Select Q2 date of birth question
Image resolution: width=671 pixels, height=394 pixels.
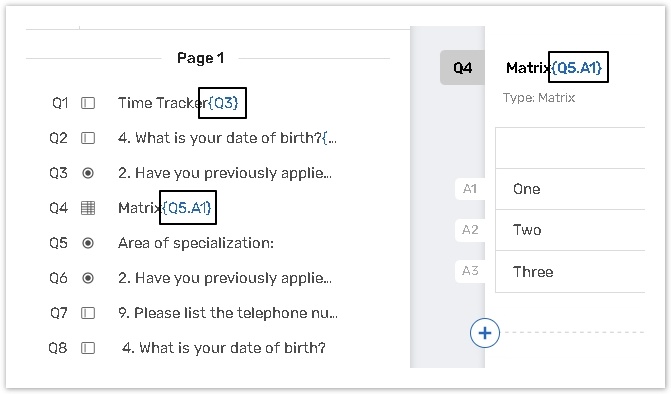coord(227,138)
